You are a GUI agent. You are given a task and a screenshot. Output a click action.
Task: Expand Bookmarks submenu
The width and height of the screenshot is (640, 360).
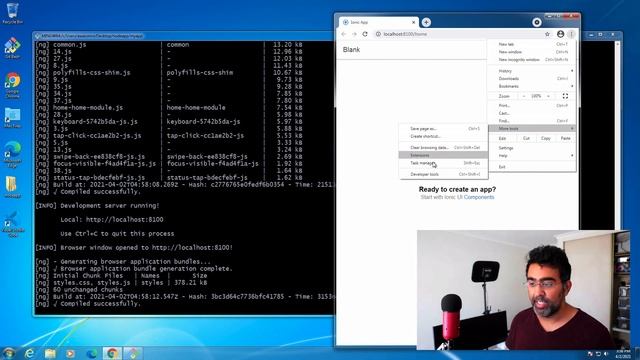click(531, 86)
